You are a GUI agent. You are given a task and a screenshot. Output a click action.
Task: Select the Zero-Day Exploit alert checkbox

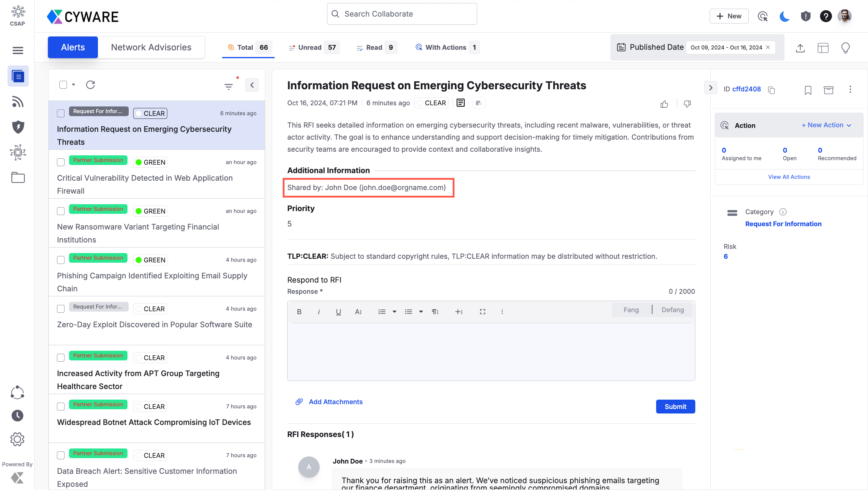pyautogui.click(x=61, y=309)
